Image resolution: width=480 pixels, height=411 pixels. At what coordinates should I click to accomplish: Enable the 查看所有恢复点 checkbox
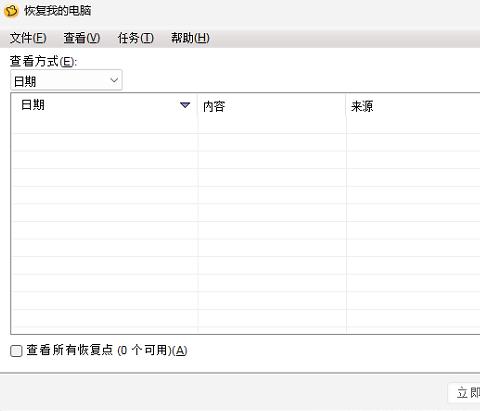[16, 351]
